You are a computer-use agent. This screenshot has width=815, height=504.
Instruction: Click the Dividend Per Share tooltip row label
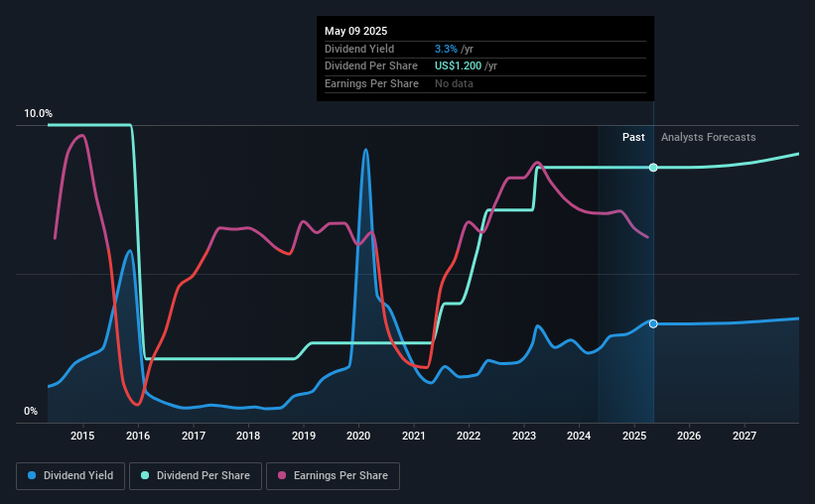pyautogui.click(x=371, y=66)
